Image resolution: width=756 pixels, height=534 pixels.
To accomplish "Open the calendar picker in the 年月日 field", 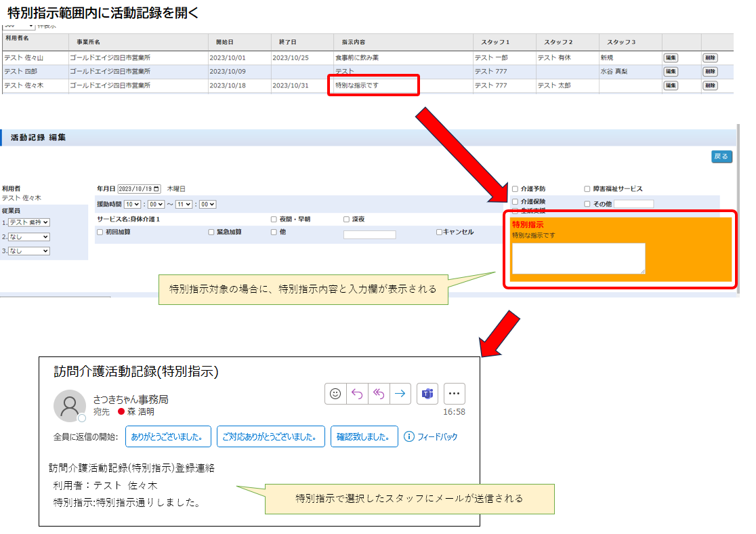I will click(x=157, y=189).
